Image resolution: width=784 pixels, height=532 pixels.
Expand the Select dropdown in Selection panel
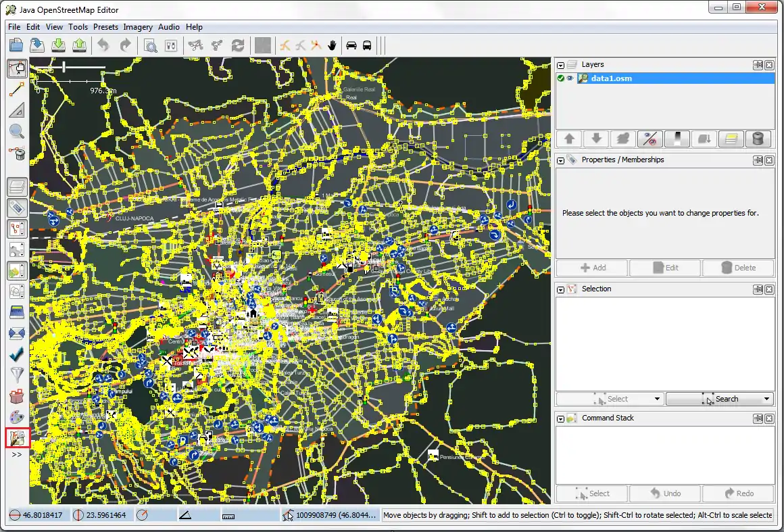pyautogui.click(x=657, y=398)
